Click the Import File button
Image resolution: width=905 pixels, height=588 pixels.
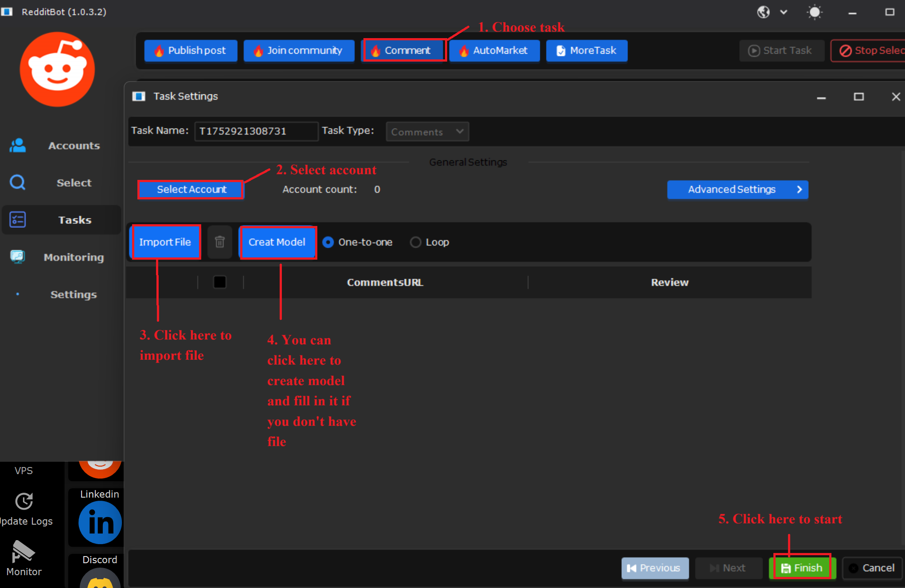165,242
